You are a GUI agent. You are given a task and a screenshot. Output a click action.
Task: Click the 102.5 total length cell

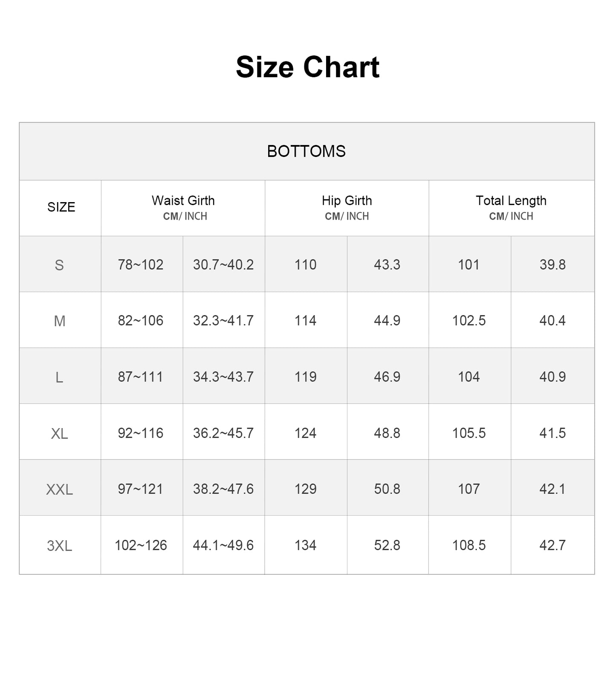click(x=469, y=321)
